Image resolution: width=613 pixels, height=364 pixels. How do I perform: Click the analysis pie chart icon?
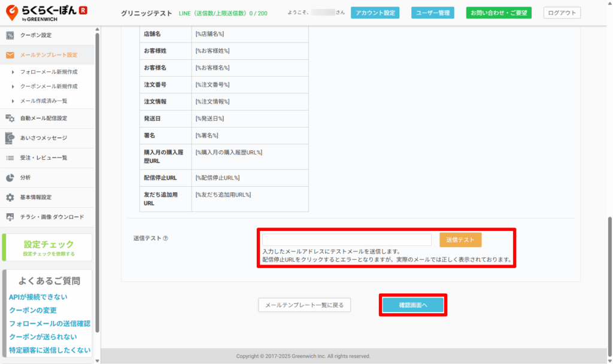click(x=10, y=178)
